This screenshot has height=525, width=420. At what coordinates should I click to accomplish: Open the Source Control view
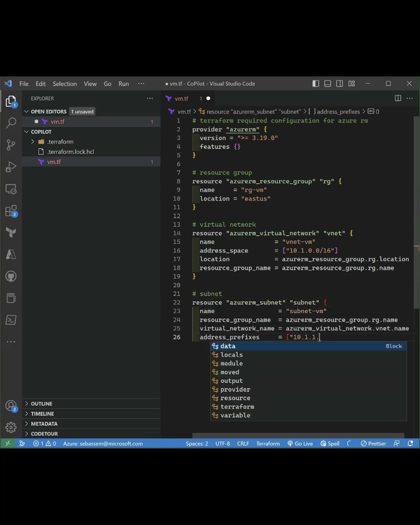pyautogui.click(x=11, y=145)
